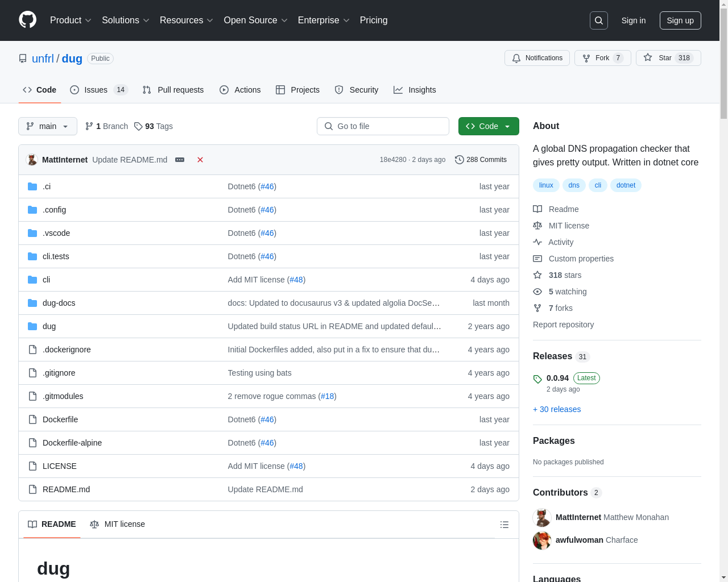
Task: Open the Actions tab
Action: 240,90
